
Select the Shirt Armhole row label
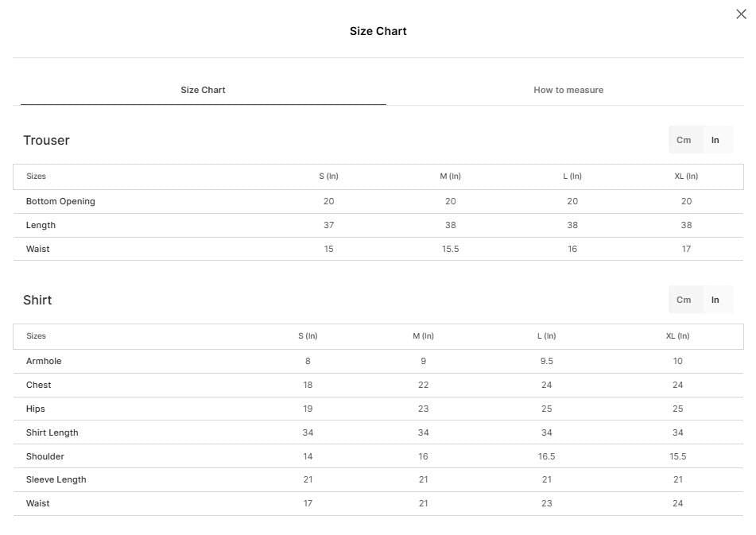44,361
